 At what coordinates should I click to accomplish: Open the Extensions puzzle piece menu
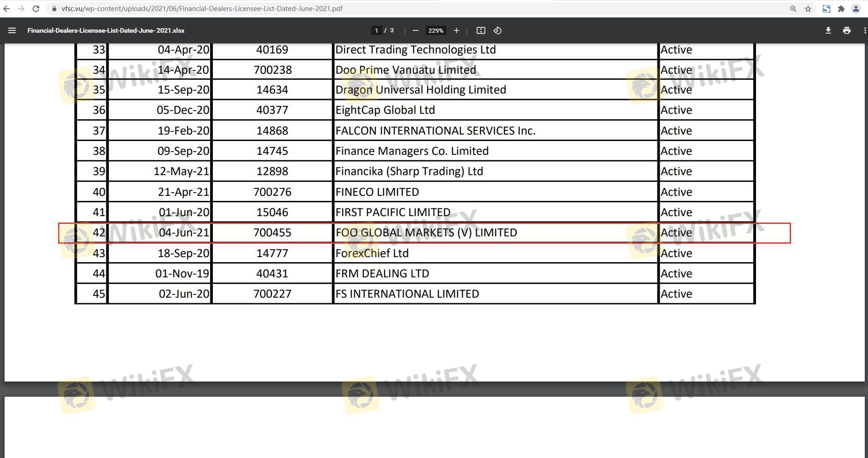[841, 8]
